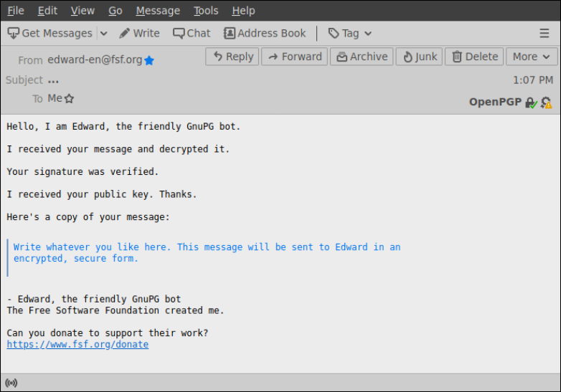561x392 pixels.
Task: Click the online status icon in status bar
Action: (11, 383)
